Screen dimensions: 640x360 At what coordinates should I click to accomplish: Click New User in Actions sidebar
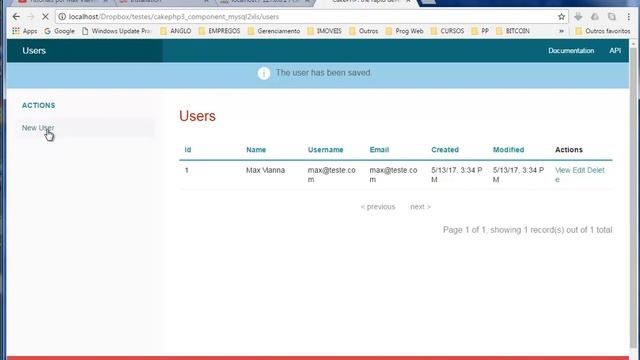click(38, 128)
